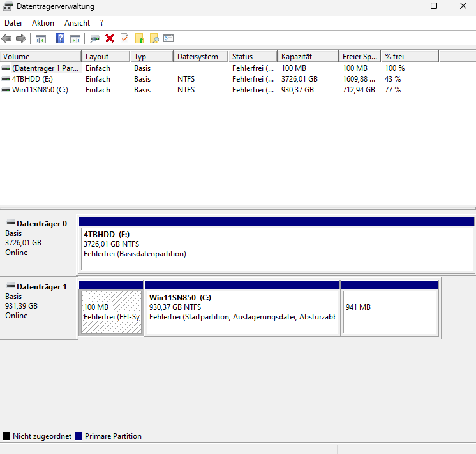Select the Datenträger 1 disk label
Screen dimensions: 476x454
pyautogui.click(x=38, y=307)
